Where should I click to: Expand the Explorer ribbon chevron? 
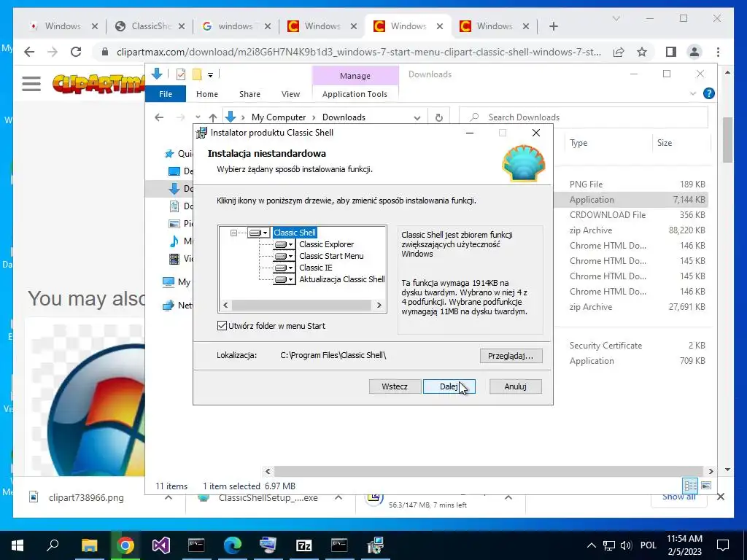tap(693, 94)
